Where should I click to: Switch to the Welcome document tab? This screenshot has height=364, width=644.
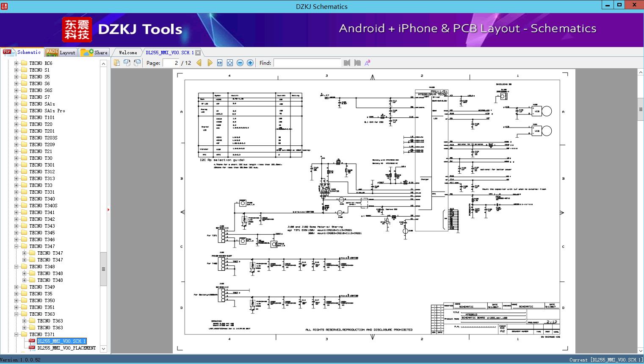[x=127, y=53]
